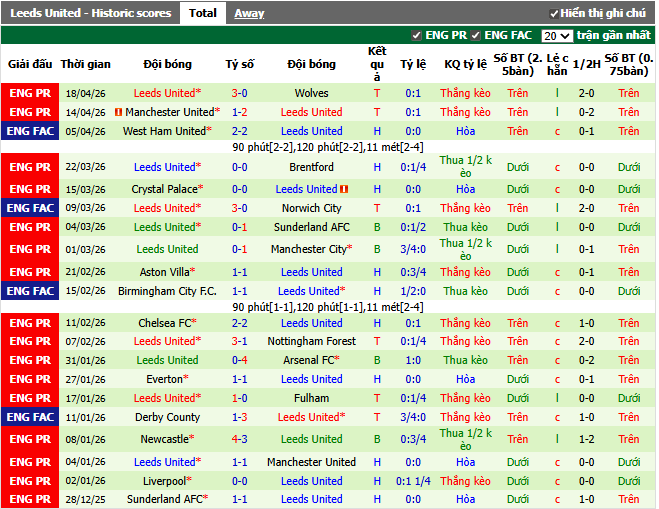
Task: Click the 3-0 score against Wolves
Action: point(239,93)
